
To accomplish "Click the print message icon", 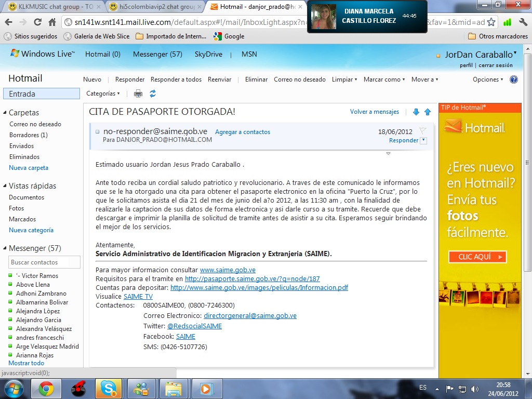I will tap(138, 94).
